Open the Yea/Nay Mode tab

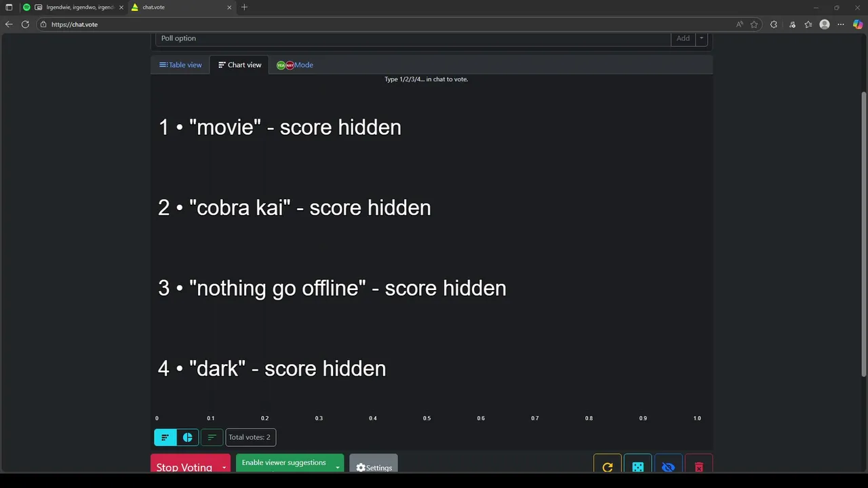[x=295, y=65]
